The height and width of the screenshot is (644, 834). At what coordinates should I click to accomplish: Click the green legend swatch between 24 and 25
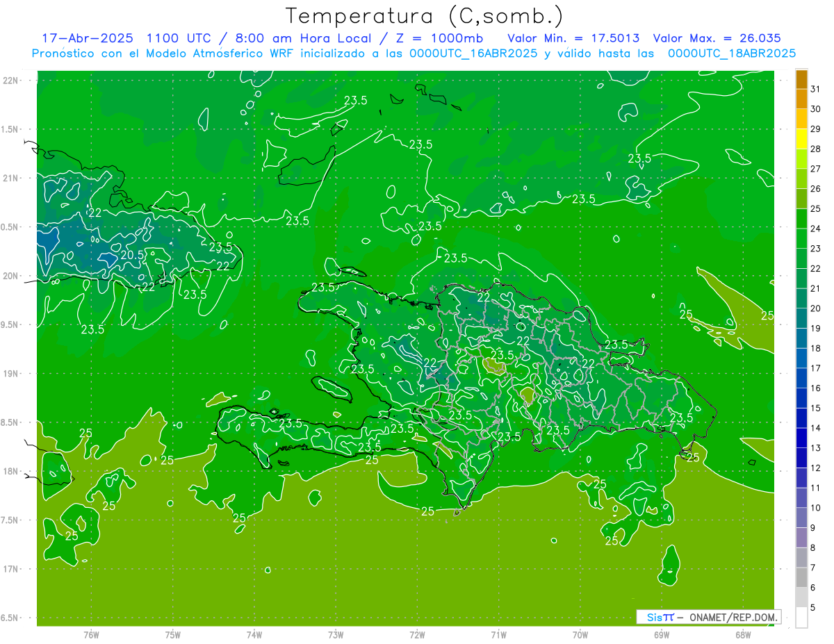(x=801, y=219)
